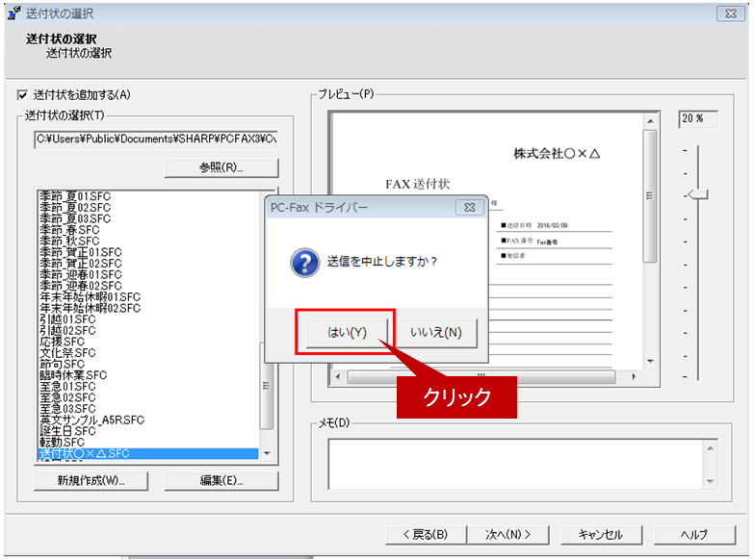Click memo box scroll-up arrow

pos(711,448)
